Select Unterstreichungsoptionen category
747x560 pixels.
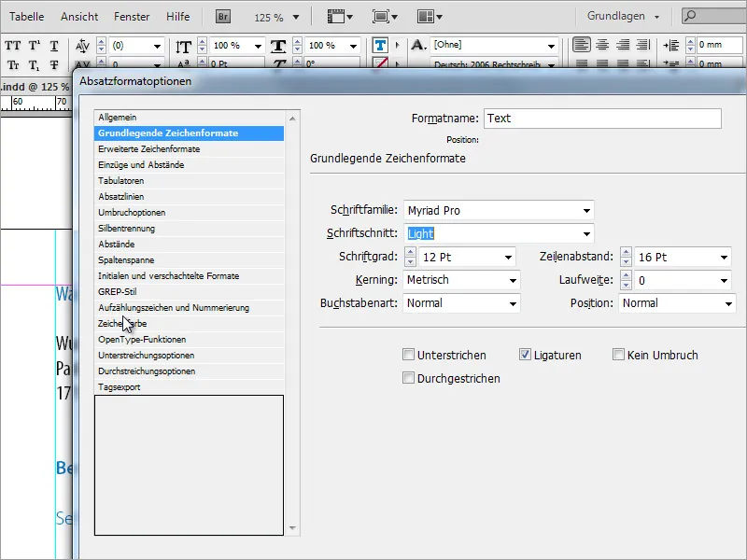(190, 356)
